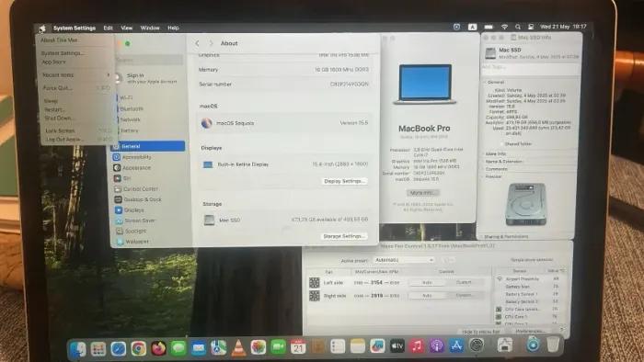Set Right side fan to Auto

pos(427,295)
